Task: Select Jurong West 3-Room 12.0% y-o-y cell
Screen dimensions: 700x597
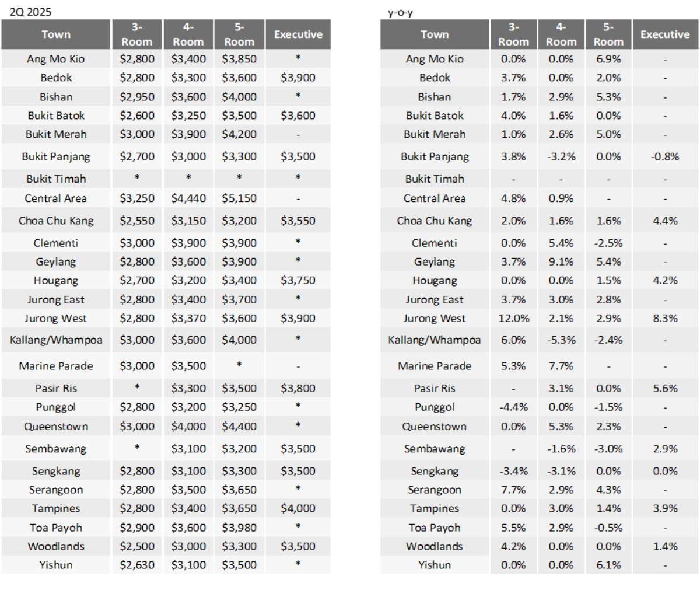Action: tap(513, 319)
